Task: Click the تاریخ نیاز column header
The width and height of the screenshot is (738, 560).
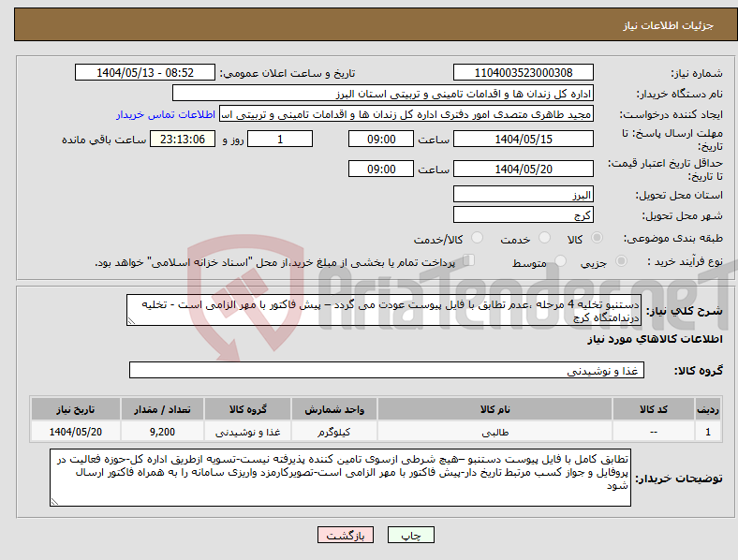Action: click(x=76, y=409)
